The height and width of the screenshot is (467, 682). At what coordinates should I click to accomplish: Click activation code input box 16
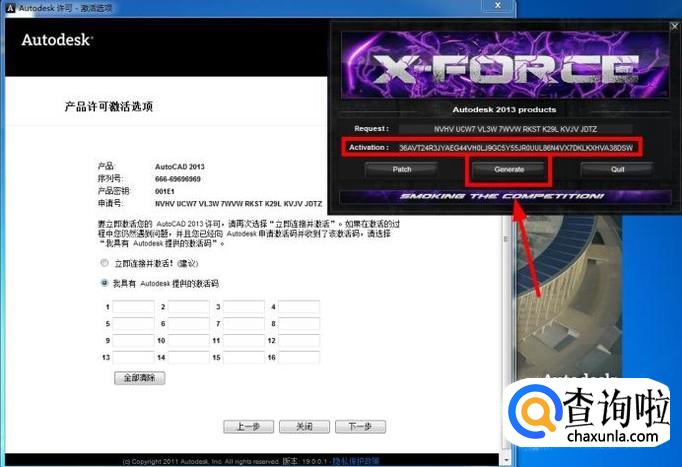tap(299, 357)
